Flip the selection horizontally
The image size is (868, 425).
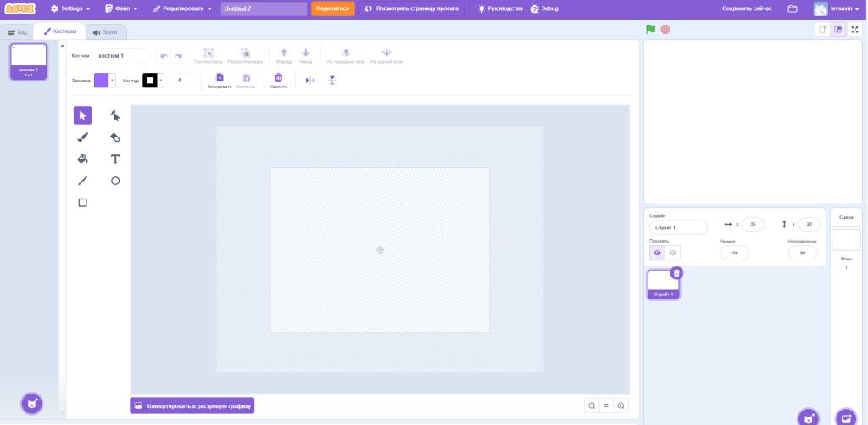click(310, 81)
